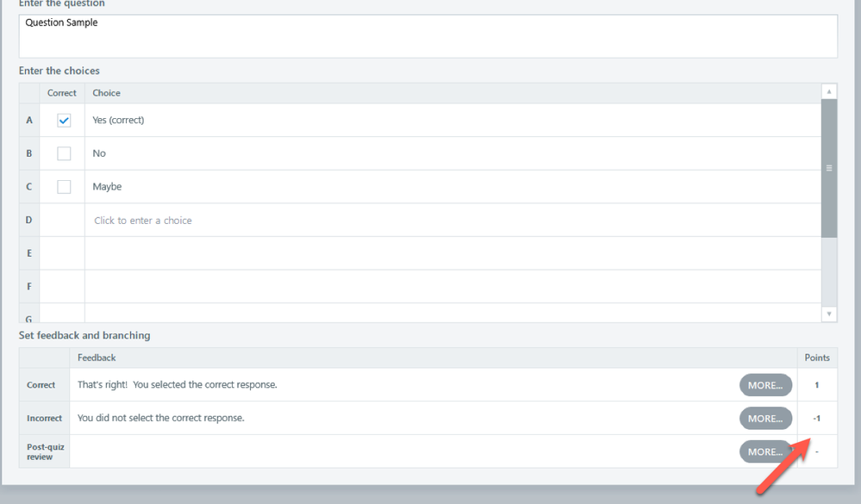Click the choices list scrollbar thumb

point(829,168)
